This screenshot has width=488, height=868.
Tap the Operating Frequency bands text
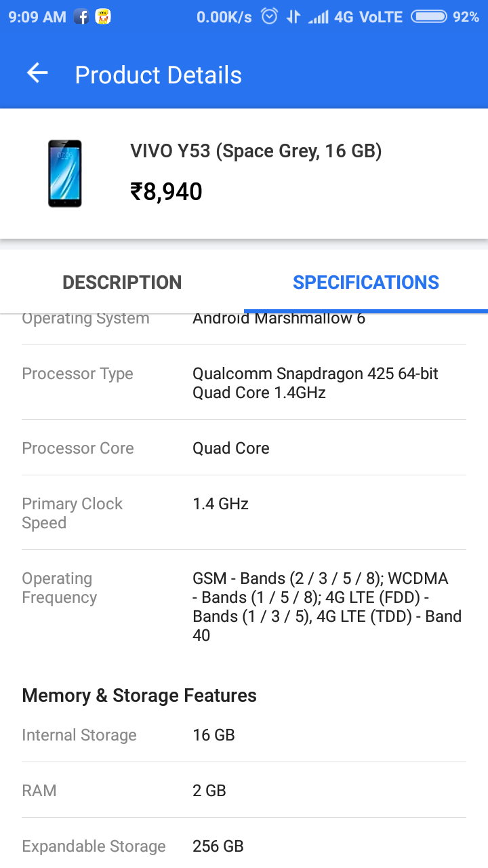pos(327,607)
